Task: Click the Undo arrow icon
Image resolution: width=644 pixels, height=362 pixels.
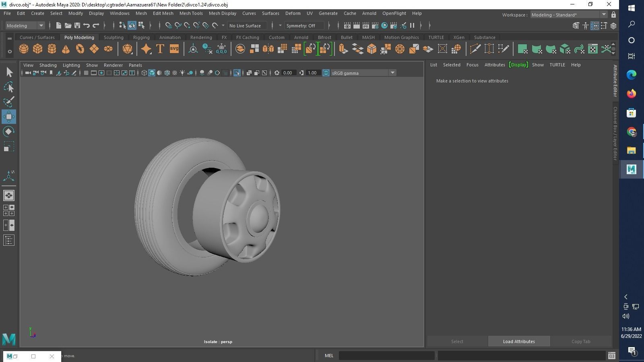Action: [87, 26]
